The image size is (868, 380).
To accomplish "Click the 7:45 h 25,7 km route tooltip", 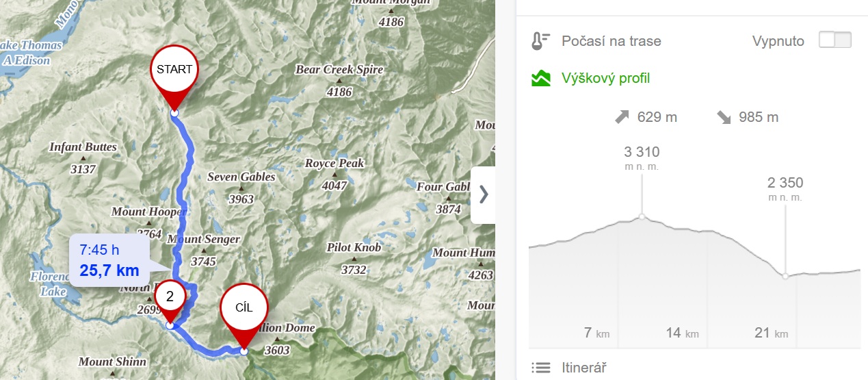I will 109,260.
